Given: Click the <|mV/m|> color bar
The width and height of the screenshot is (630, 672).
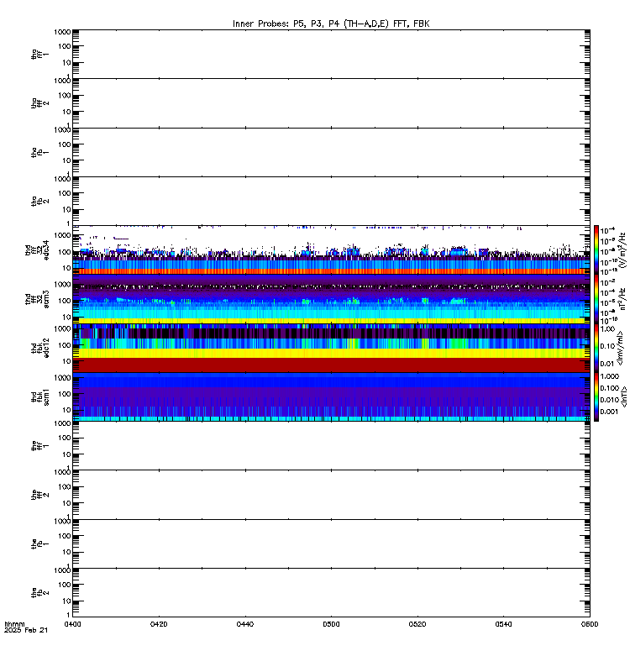Looking at the screenshot, I should (x=596, y=348).
